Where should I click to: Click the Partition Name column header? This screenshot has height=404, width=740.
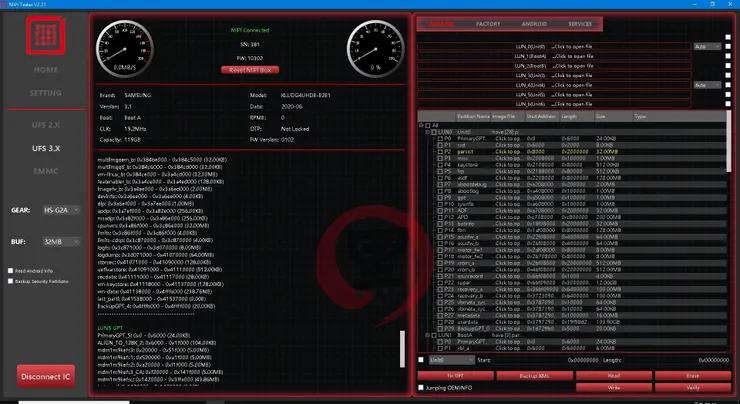(x=473, y=116)
